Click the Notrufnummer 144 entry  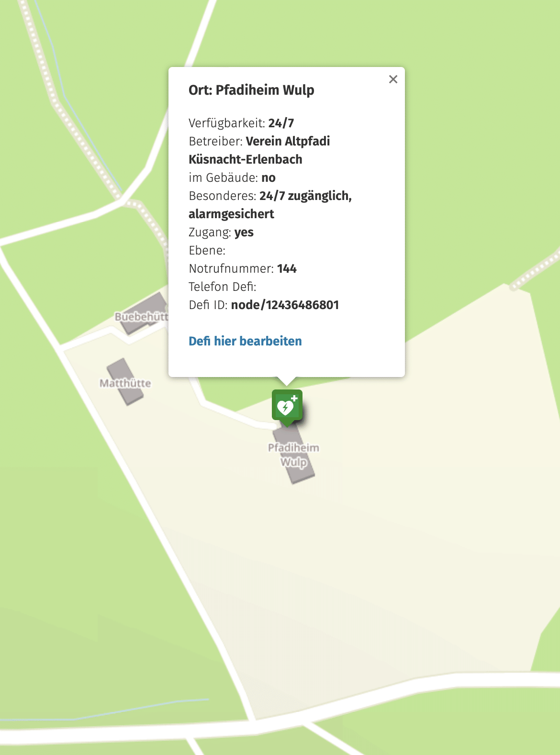(x=243, y=268)
